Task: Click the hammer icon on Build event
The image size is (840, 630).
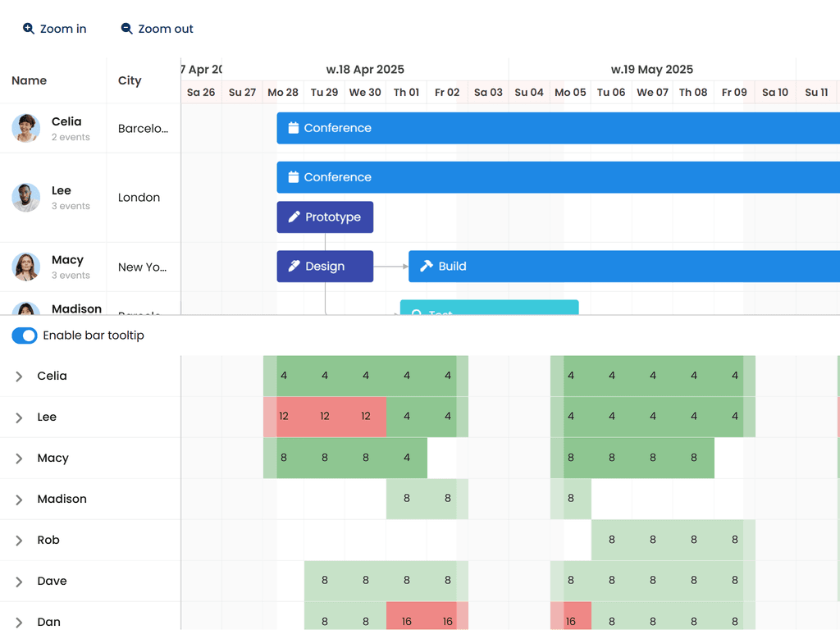Action: click(x=427, y=267)
